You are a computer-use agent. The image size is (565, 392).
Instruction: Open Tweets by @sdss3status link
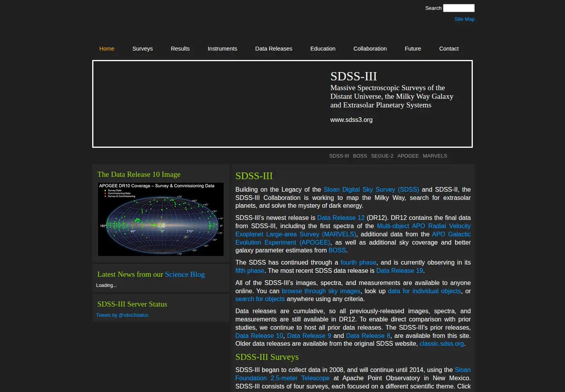coord(122,315)
